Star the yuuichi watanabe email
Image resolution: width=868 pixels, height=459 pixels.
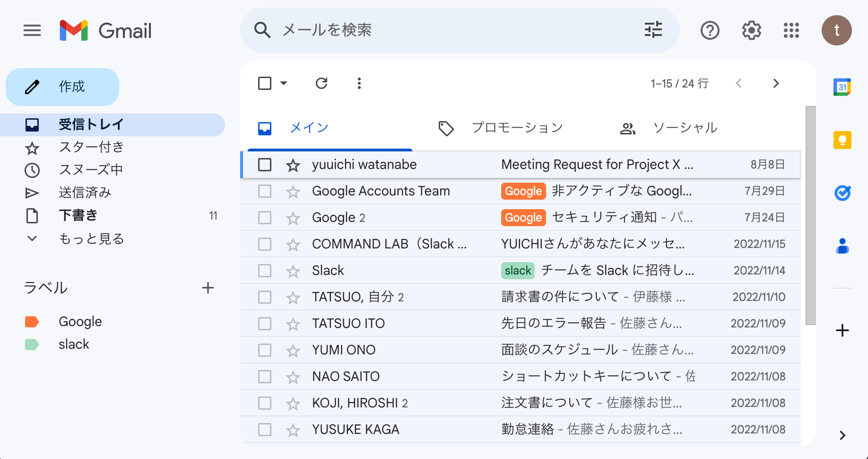[x=293, y=165]
